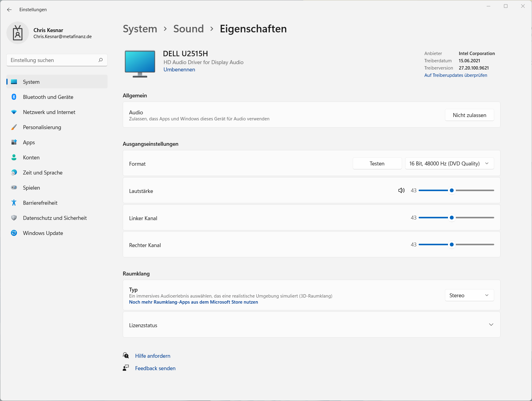Open Spielen settings category
The image size is (532, 401).
pyautogui.click(x=57, y=188)
